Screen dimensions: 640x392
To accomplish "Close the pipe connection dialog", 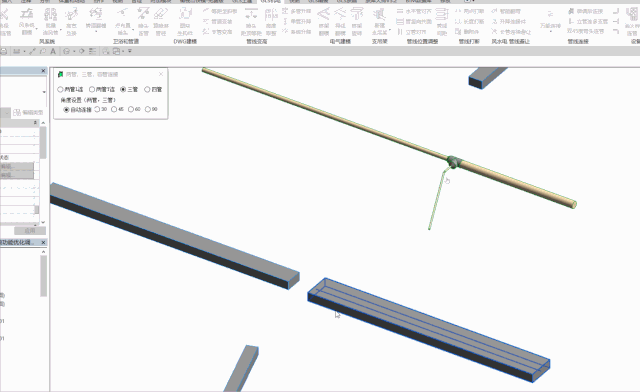I will coord(161,74).
